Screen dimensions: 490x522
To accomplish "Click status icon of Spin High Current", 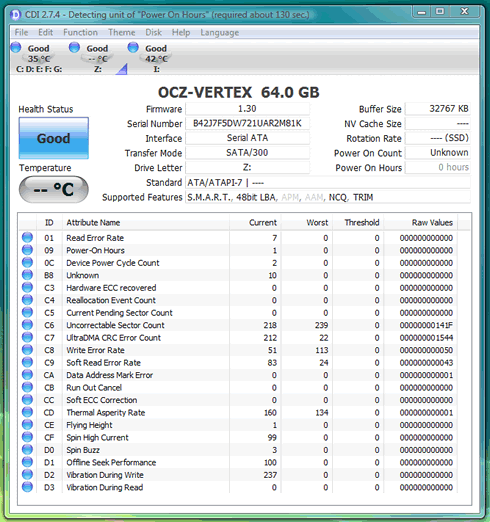I will 27,437.
